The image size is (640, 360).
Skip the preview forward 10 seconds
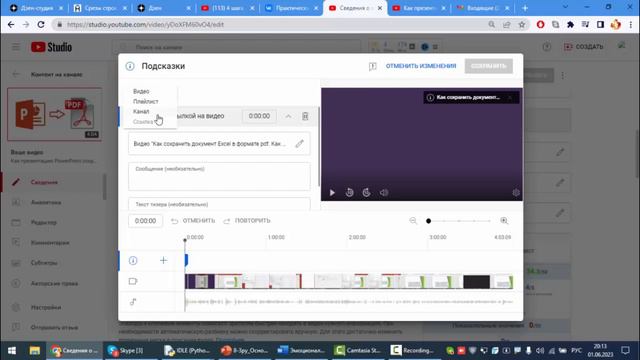tap(367, 193)
